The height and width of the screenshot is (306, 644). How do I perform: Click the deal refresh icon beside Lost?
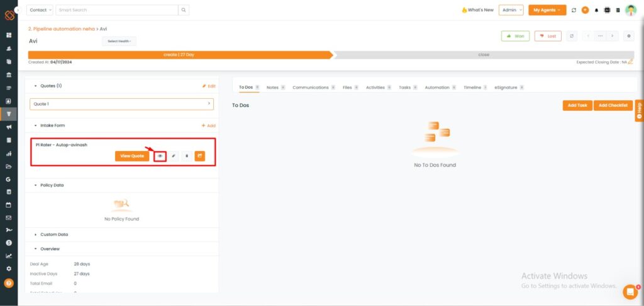coord(572,36)
